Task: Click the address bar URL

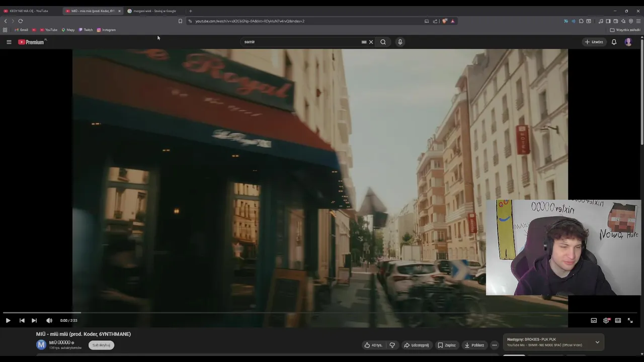Action: pos(250,21)
